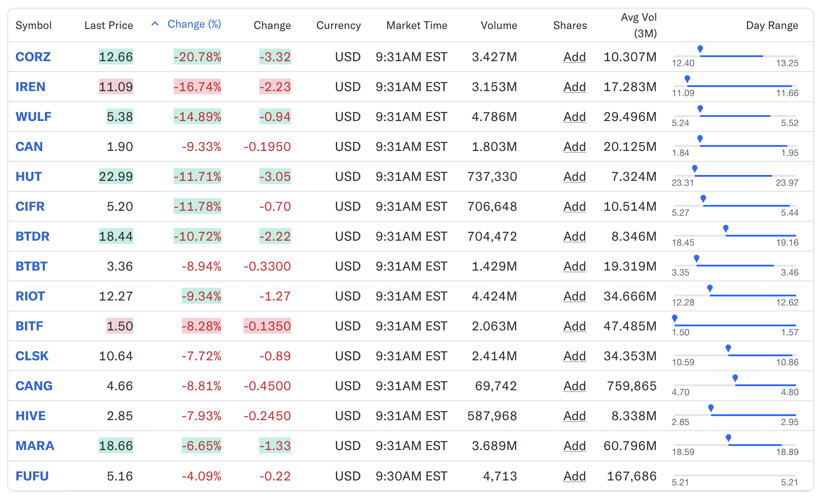Screen dimensions: 825x504
Task: Open the MARA ticker link
Action: [35, 446]
